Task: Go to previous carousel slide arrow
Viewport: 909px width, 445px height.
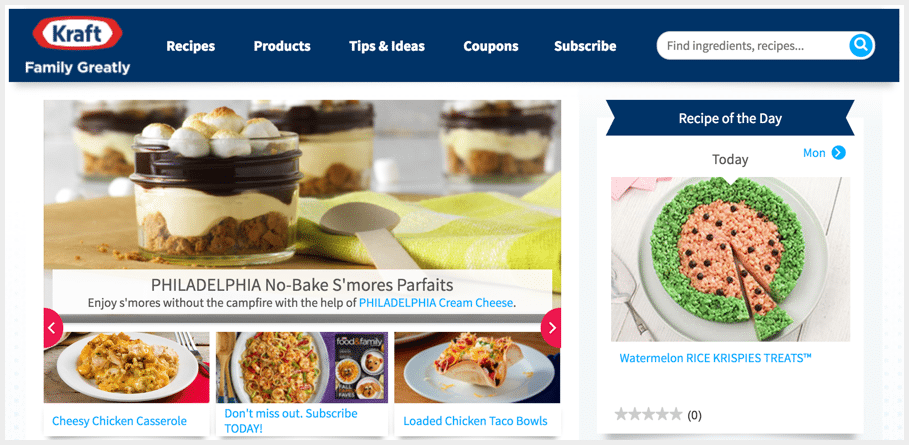Action: [x=53, y=328]
